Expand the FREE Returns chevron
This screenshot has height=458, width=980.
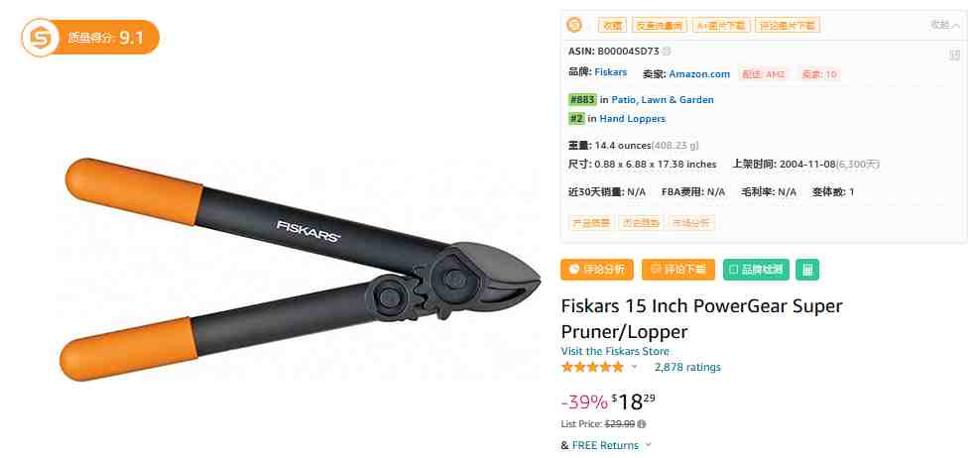(648, 445)
